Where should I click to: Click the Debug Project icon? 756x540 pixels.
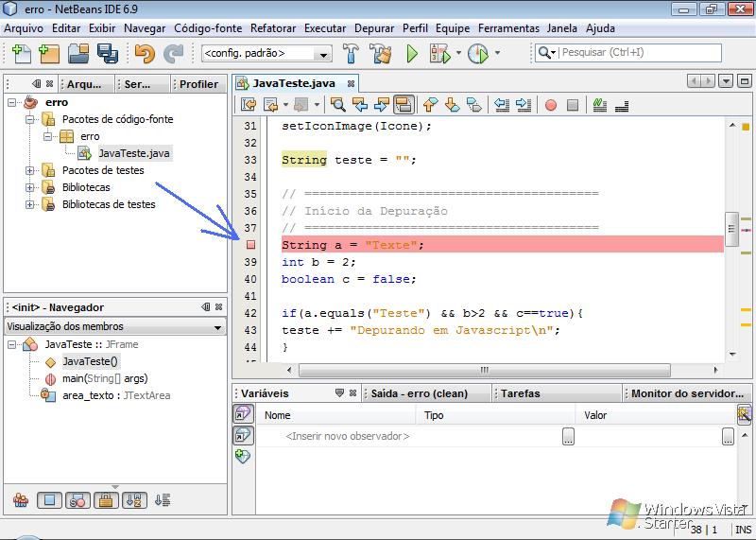(439, 53)
